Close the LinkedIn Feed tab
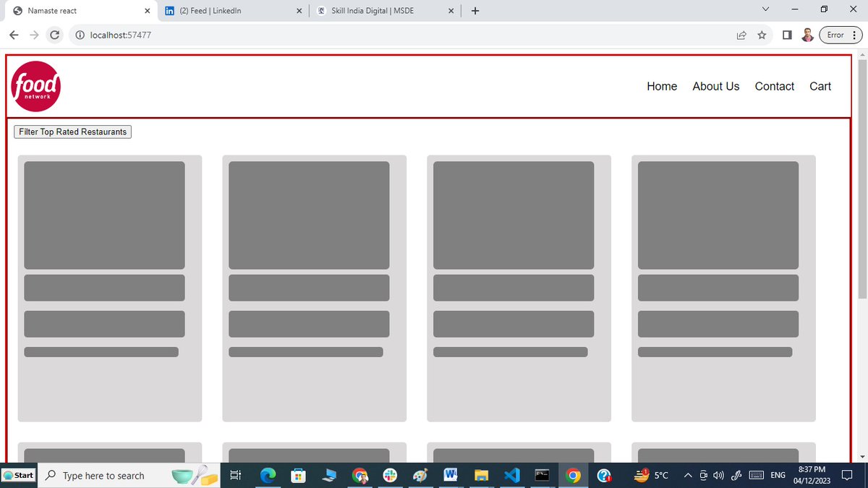 299,11
